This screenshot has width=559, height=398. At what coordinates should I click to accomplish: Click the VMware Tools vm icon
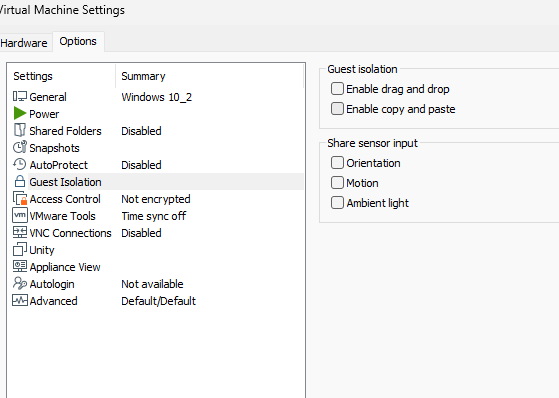pos(20,215)
